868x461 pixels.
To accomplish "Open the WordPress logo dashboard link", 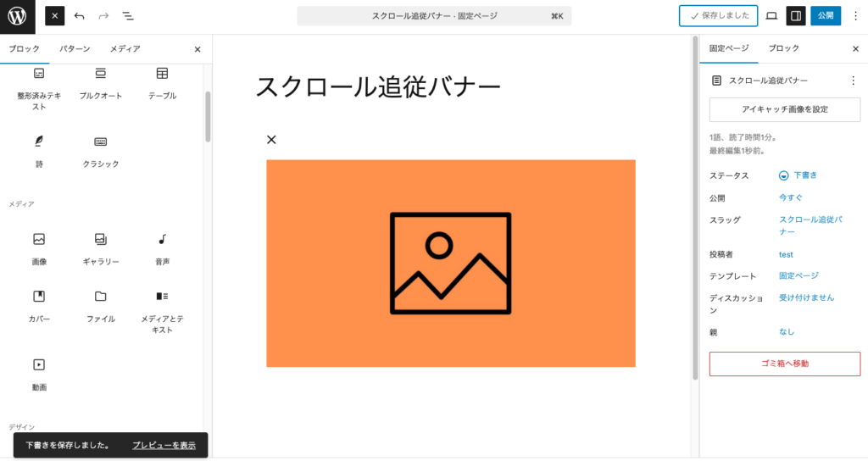I will (x=17, y=16).
